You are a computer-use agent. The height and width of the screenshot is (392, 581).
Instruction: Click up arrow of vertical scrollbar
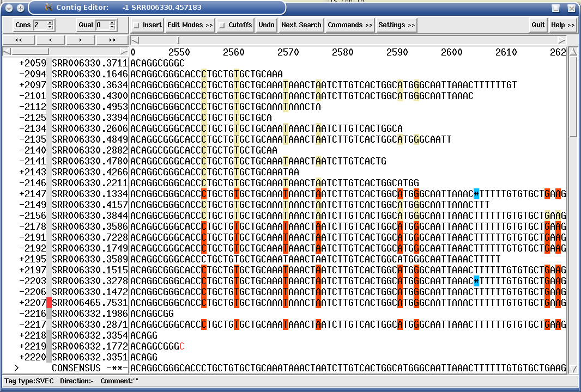coord(573,52)
